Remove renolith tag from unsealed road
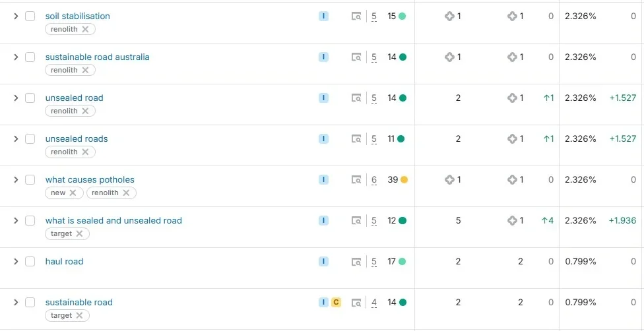The image size is (644, 331). point(85,111)
